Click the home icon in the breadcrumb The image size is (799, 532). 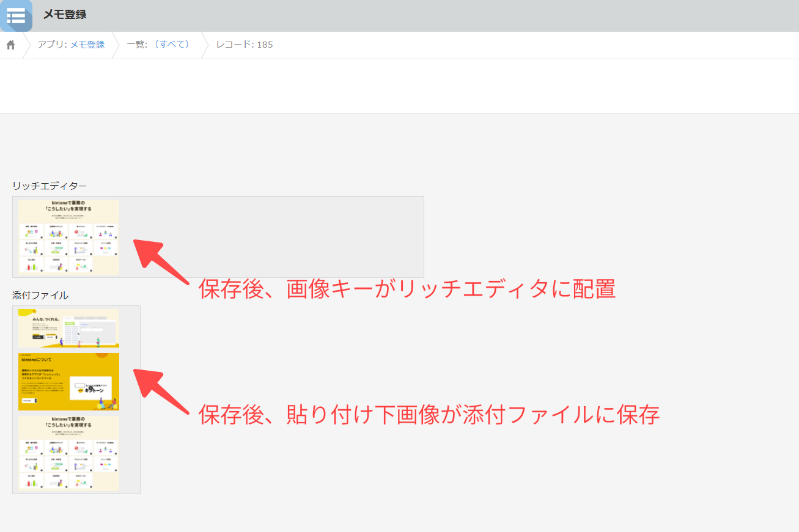(x=9, y=45)
